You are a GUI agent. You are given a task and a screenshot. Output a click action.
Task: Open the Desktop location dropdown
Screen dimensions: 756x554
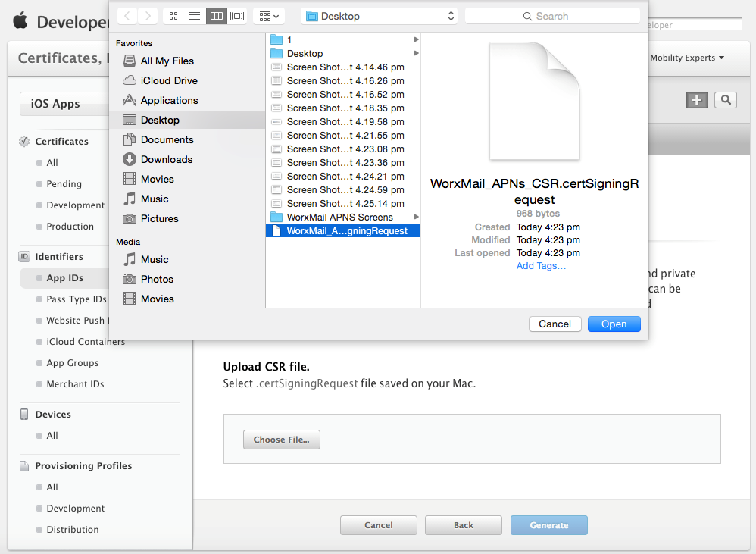point(379,16)
